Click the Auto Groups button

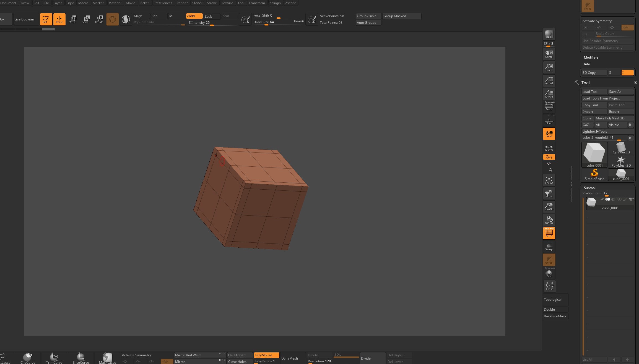[x=368, y=23]
